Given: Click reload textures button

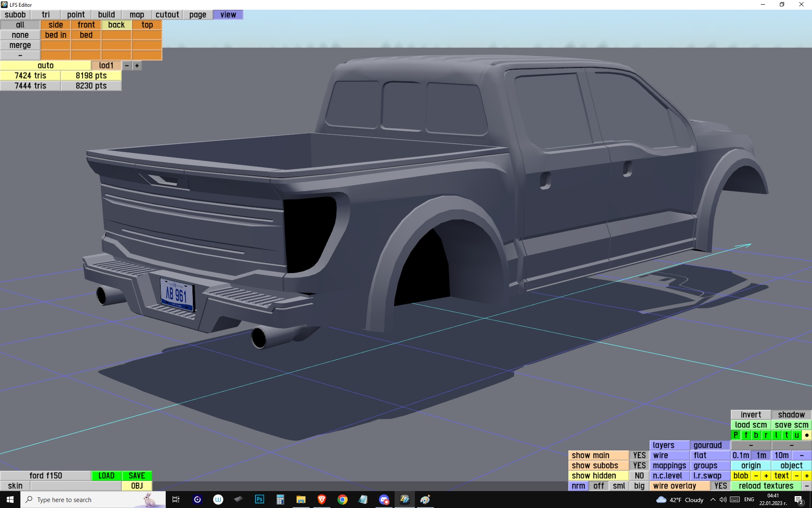Looking at the screenshot, I should (x=765, y=486).
